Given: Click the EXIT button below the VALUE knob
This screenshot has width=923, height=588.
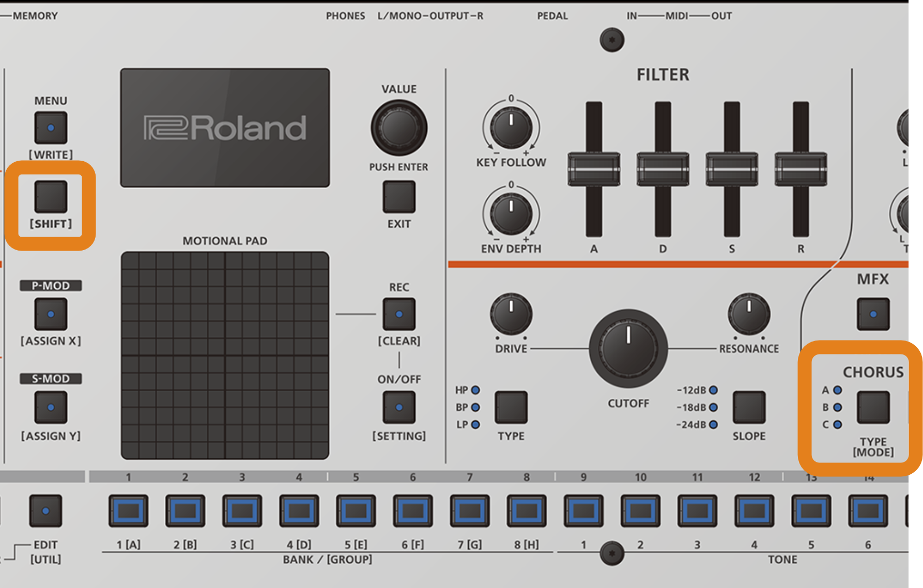Looking at the screenshot, I should click(x=399, y=196).
